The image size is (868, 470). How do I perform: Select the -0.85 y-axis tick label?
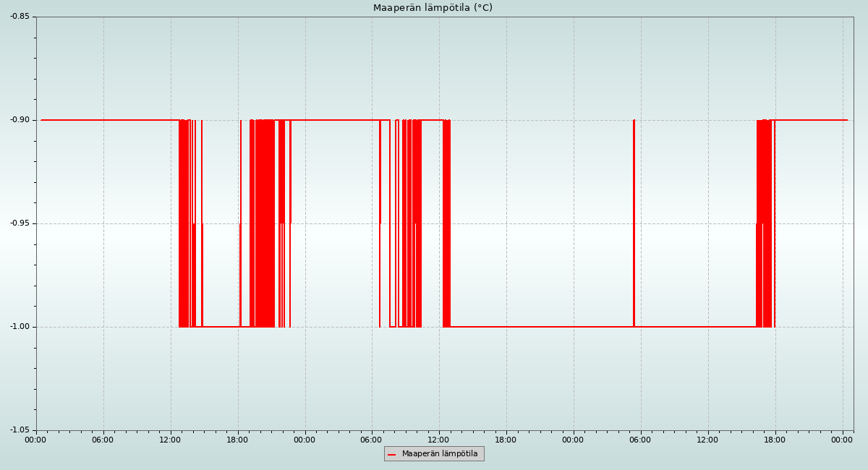click(x=20, y=16)
